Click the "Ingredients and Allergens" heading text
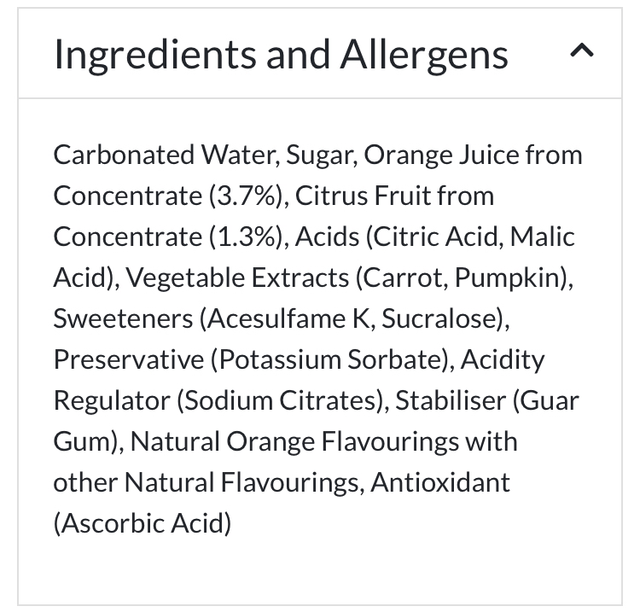The width and height of the screenshot is (640, 613). click(x=281, y=54)
